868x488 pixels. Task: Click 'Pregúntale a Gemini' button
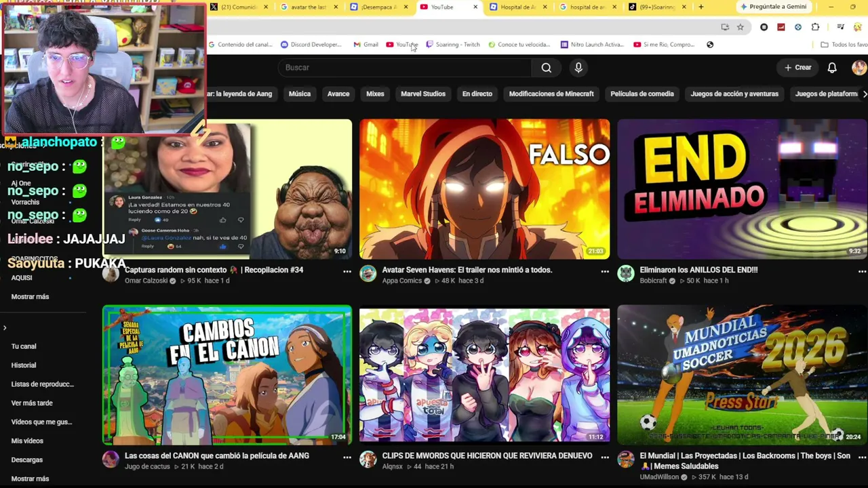point(773,7)
